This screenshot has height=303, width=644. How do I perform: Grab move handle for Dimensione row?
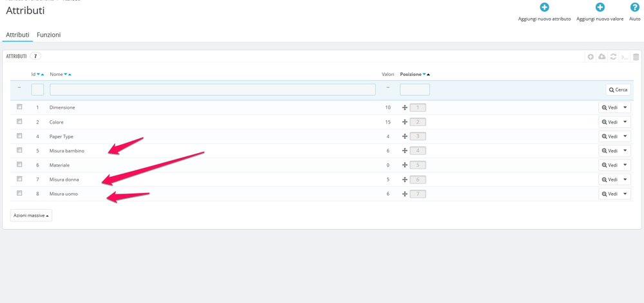click(404, 107)
